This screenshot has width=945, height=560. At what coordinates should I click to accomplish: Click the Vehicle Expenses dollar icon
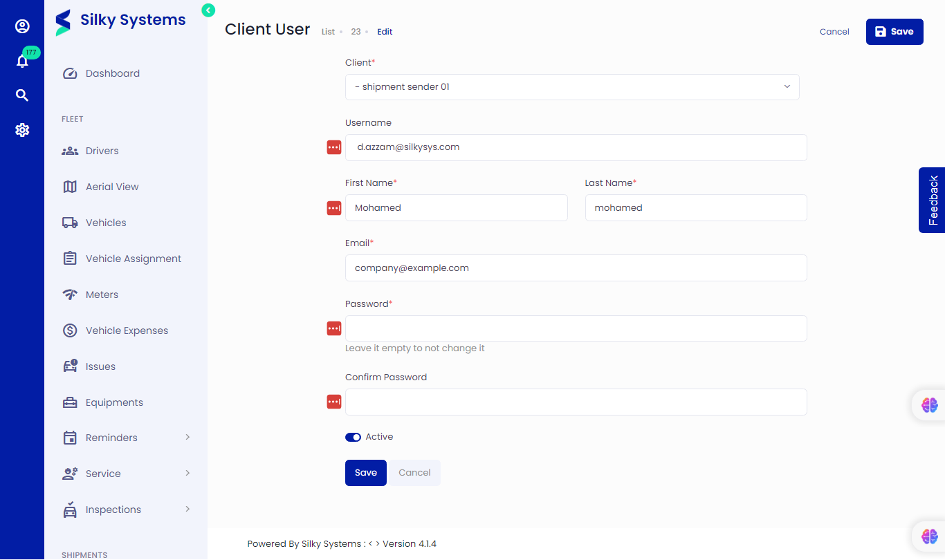point(69,330)
